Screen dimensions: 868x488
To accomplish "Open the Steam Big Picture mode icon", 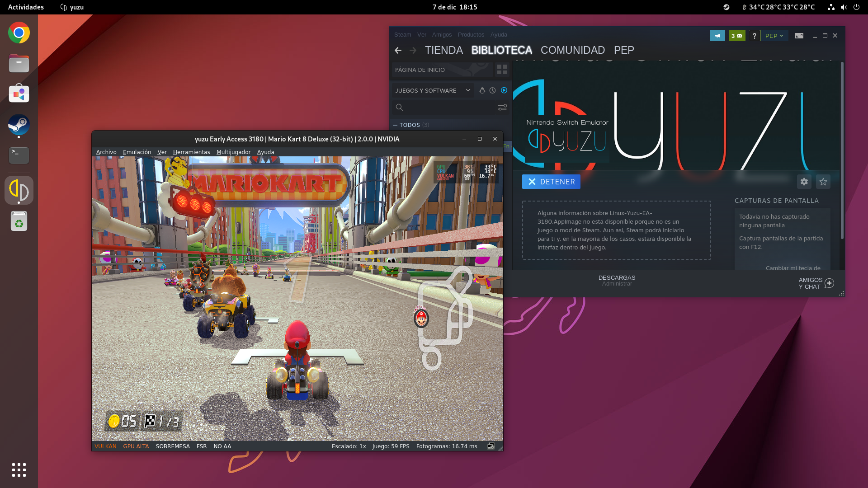I will [799, 36].
